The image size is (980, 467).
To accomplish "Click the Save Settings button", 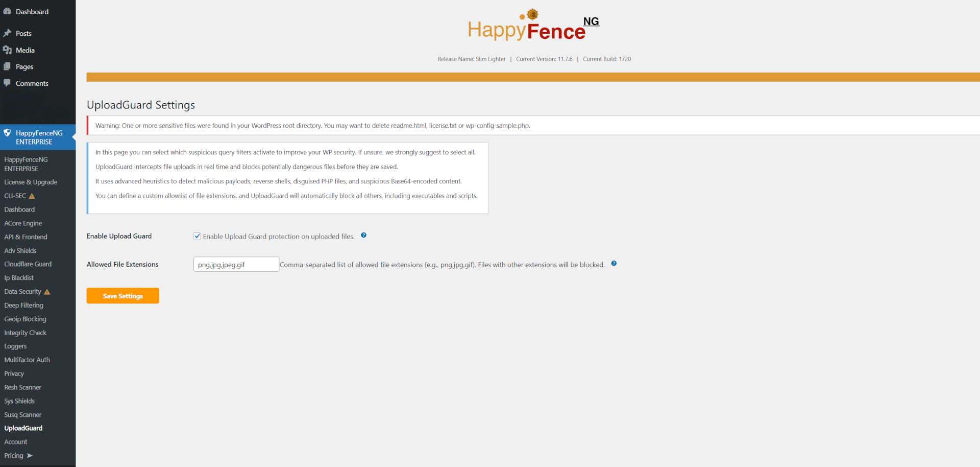I will (x=122, y=296).
